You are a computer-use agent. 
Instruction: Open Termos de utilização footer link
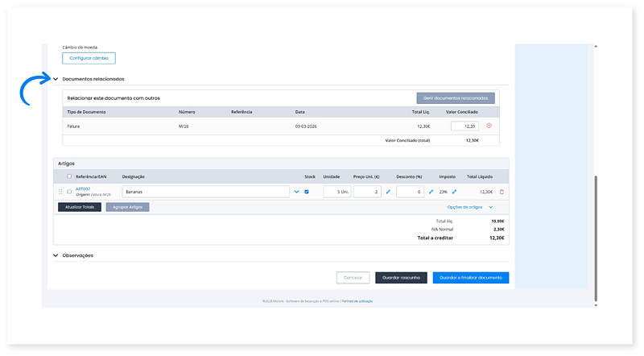click(x=357, y=301)
